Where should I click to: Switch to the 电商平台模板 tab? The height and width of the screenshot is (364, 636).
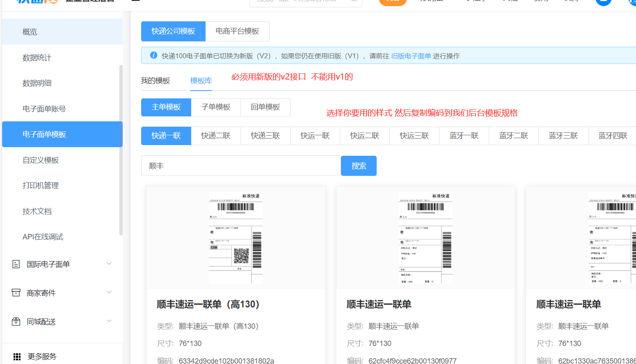click(237, 31)
